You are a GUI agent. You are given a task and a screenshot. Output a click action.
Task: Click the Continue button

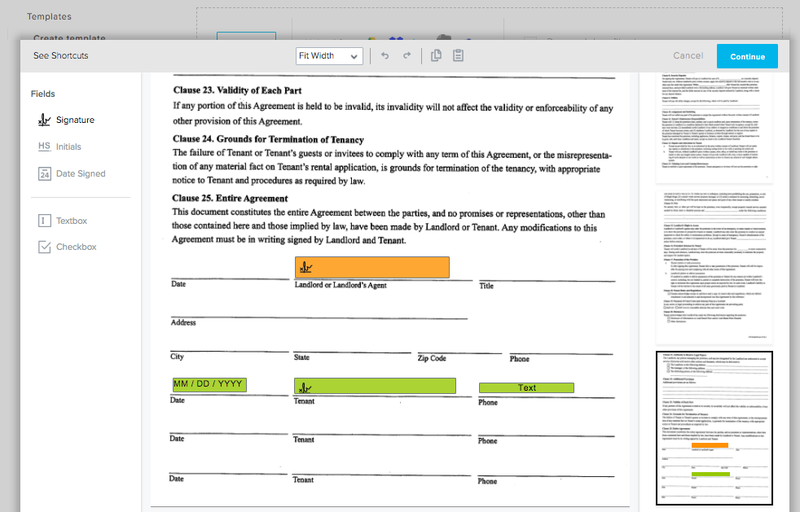[x=747, y=56]
